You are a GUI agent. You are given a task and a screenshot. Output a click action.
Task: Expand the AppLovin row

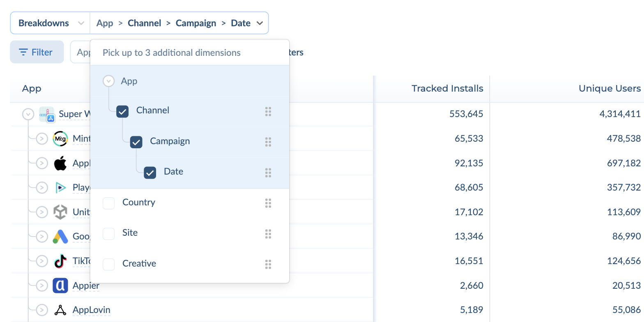pyautogui.click(x=41, y=310)
